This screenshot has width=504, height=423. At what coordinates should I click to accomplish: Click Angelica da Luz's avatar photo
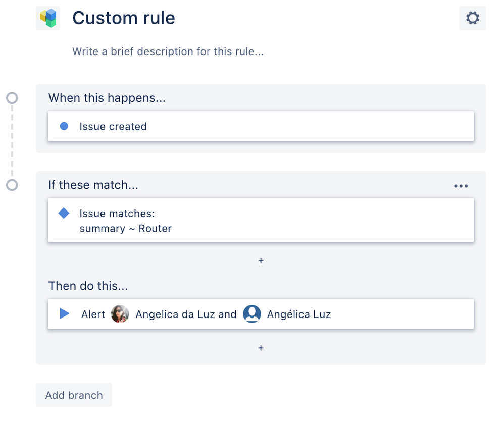(120, 314)
